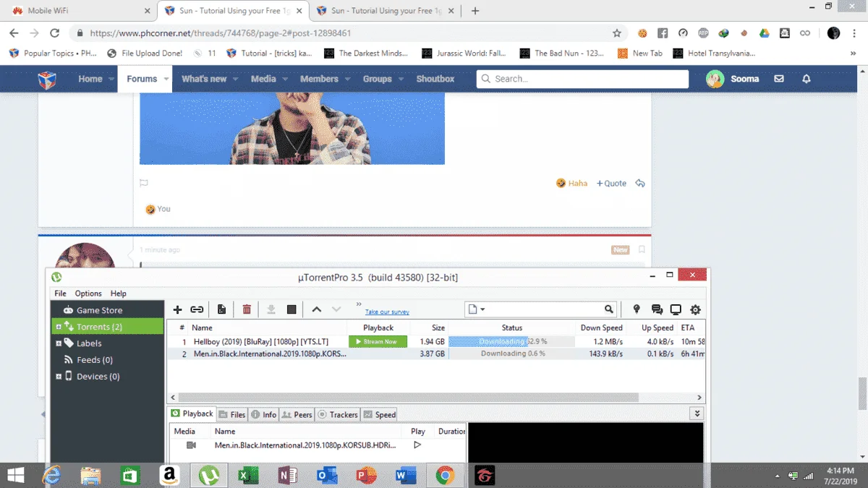Image resolution: width=868 pixels, height=488 pixels.
Task: Select Game Store in the sidebar
Action: tap(99, 310)
